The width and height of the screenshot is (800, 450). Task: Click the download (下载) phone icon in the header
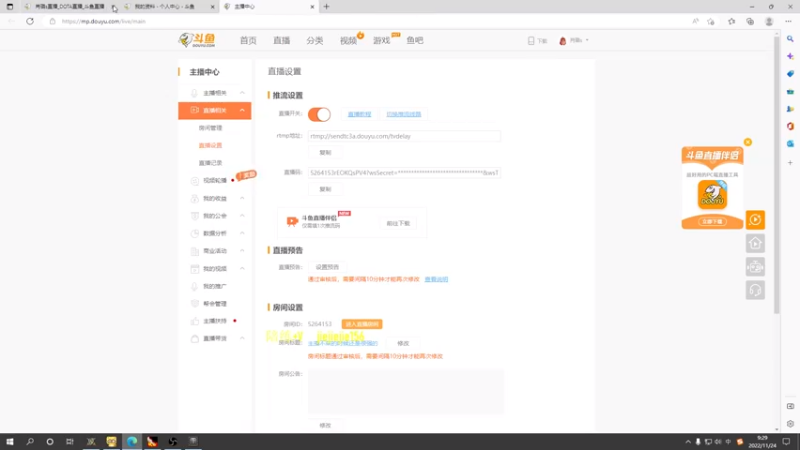pyautogui.click(x=531, y=40)
